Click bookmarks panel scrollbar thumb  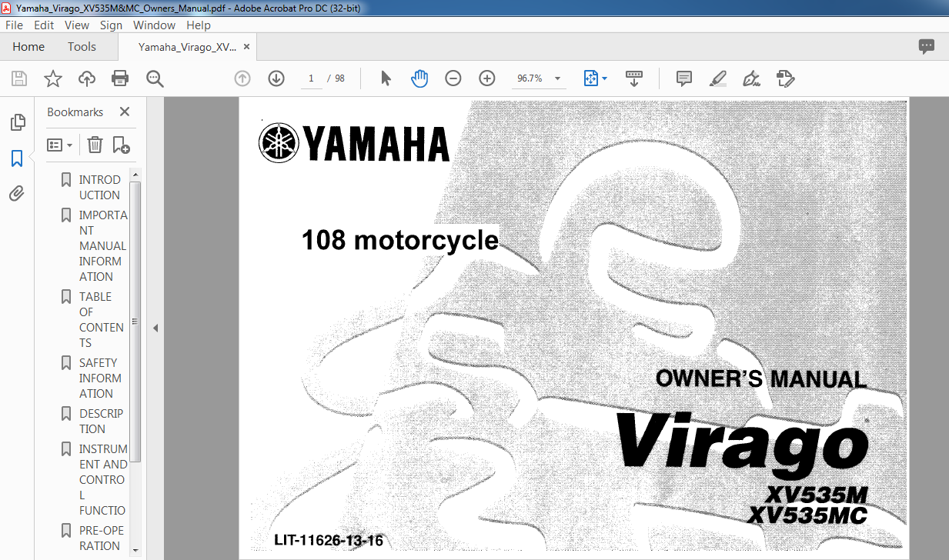[135, 322]
